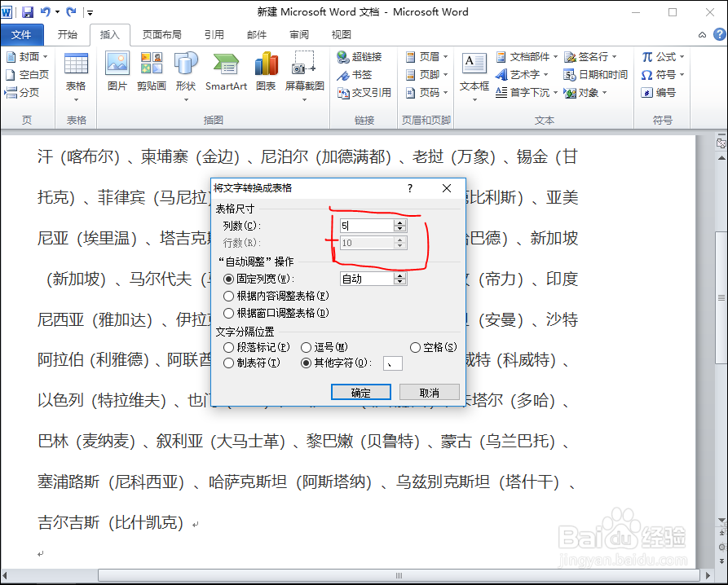Cancel the convert text dialog

(430, 392)
